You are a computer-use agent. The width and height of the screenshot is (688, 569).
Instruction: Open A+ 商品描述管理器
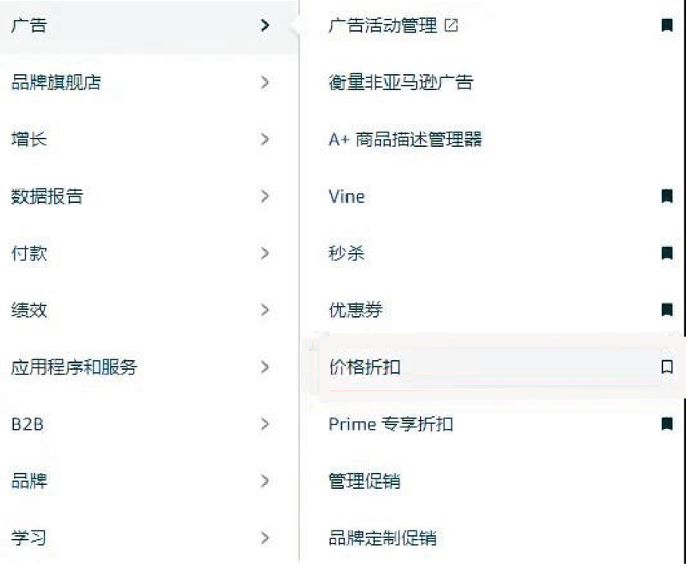[x=405, y=139]
